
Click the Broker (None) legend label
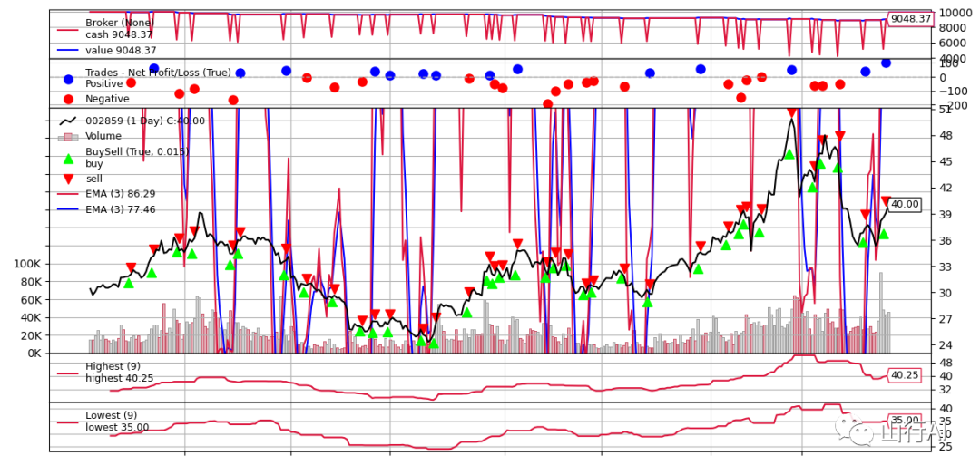pos(120,23)
